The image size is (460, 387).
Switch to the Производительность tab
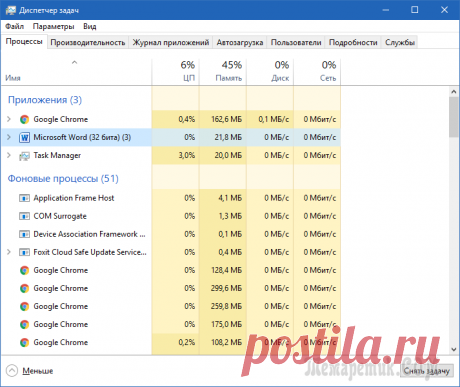[88, 43]
